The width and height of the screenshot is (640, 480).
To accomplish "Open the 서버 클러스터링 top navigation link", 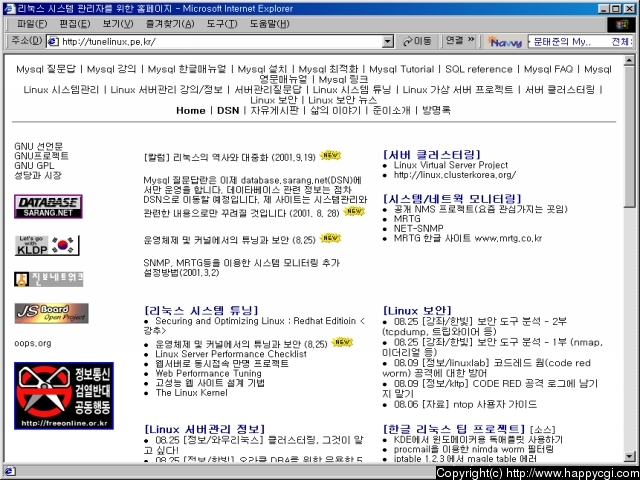I will point(560,89).
